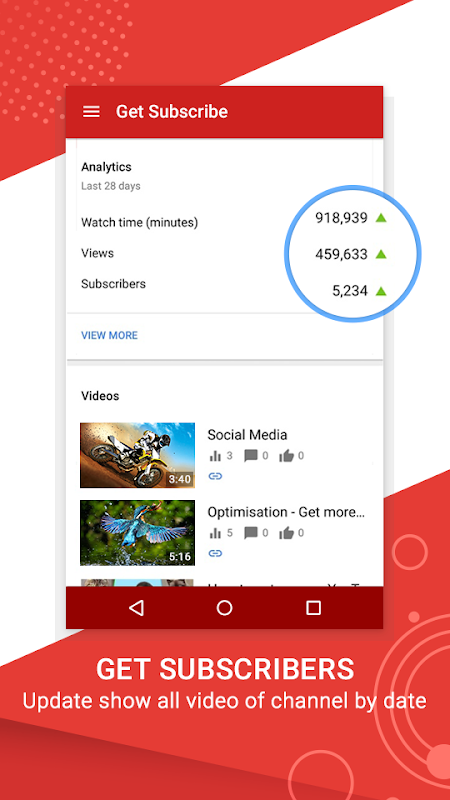Select the 'Social Media' video title
450x800 pixels.
[x=247, y=435]
